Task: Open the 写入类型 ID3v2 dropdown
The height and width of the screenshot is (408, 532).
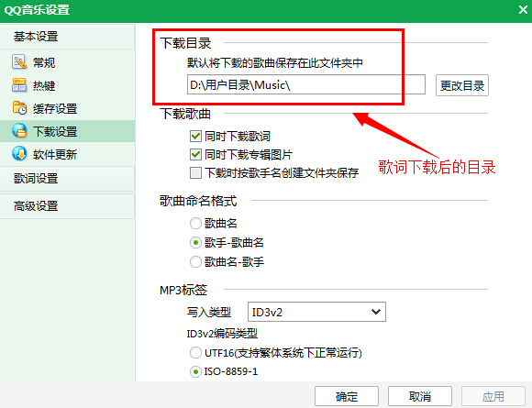Action: 316,312
